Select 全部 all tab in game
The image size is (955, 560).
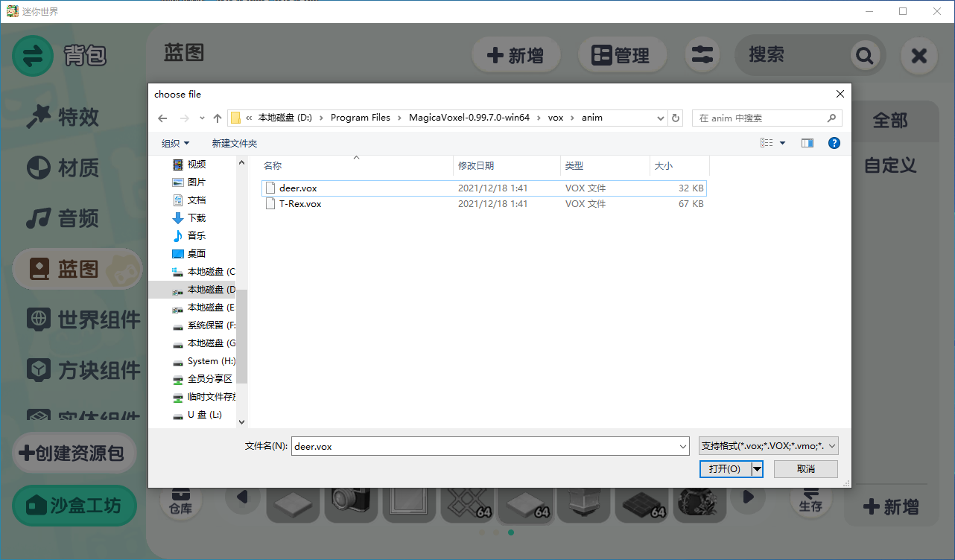click(890, 121)
